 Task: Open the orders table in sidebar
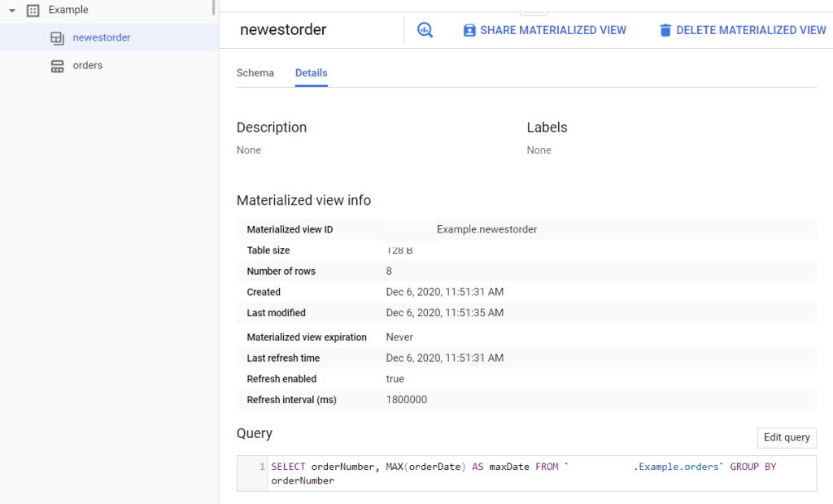pyautogui.click(x=88, y=65)
